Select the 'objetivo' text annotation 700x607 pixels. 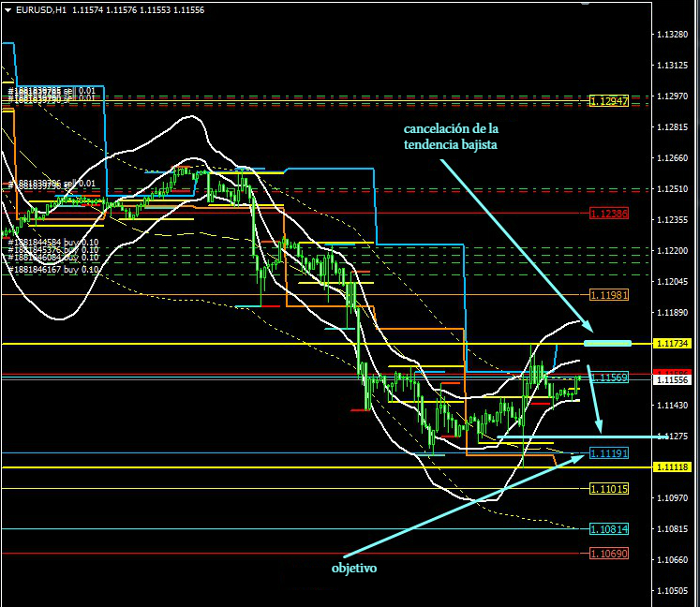[x=354, y=568]
